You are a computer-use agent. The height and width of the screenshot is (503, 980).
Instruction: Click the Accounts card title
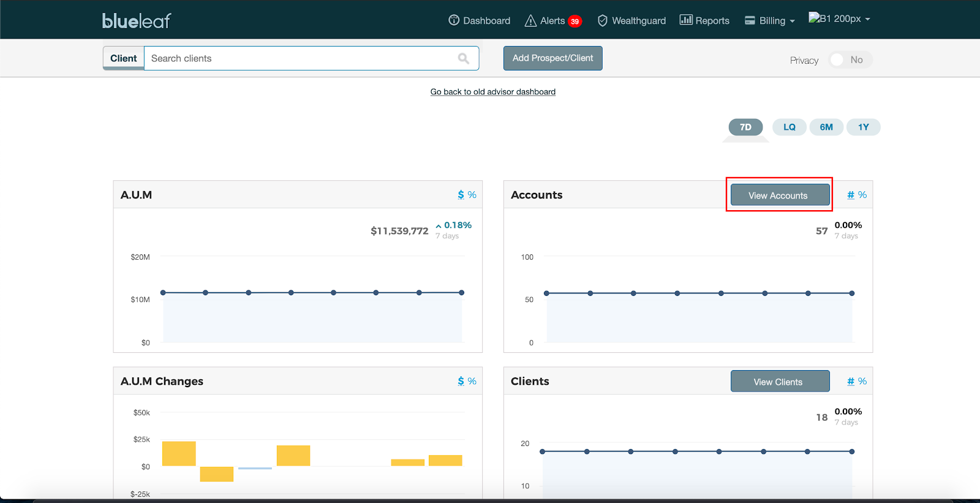coord(537,195)
